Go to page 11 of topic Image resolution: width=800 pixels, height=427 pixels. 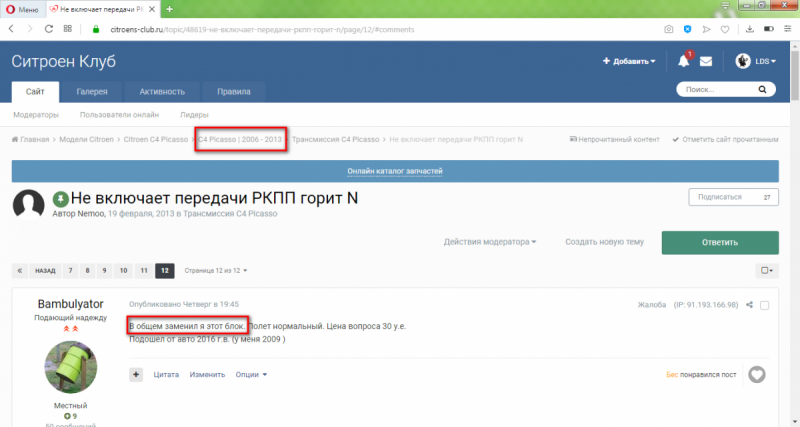pyautogui.click(x=144, y=270)
